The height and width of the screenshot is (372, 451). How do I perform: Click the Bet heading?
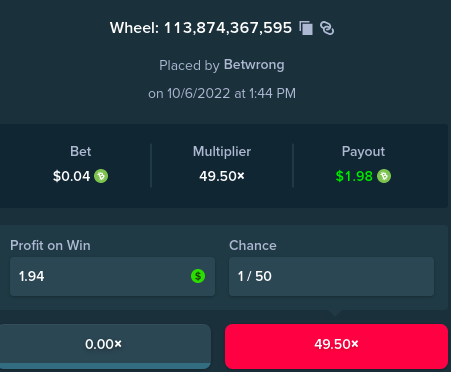pyautogui.click(x=80, y=151)
